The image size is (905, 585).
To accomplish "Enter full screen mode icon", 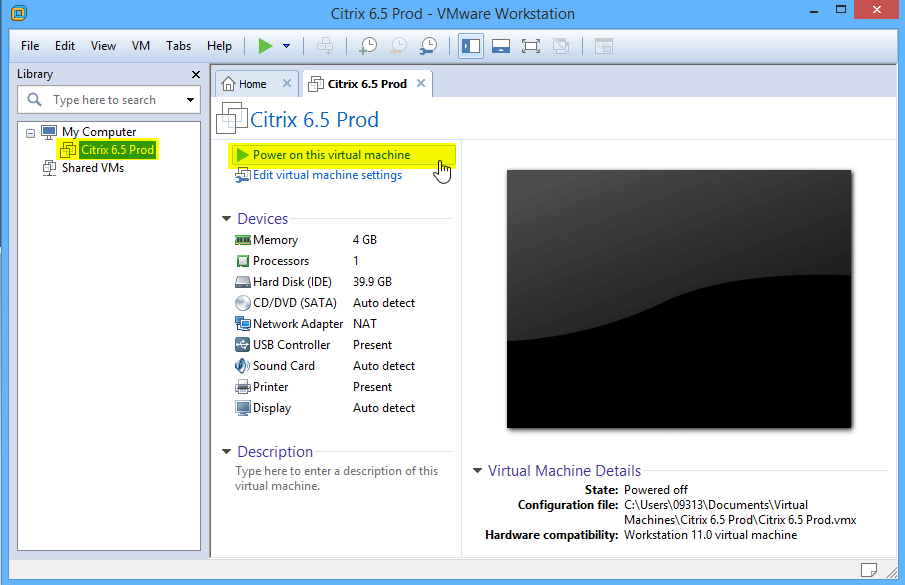I will pyautogui.click(x=530, y=46).
